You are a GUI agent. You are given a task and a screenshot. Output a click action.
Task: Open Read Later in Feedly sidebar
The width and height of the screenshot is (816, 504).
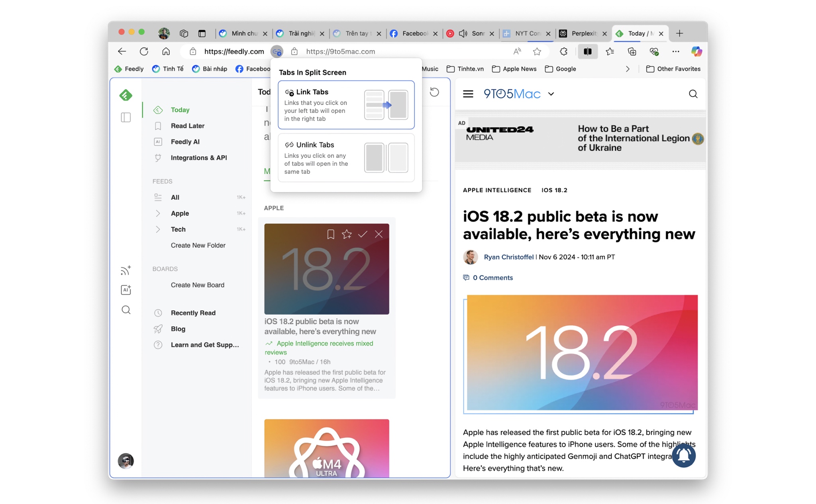click(x=187, y=126)
